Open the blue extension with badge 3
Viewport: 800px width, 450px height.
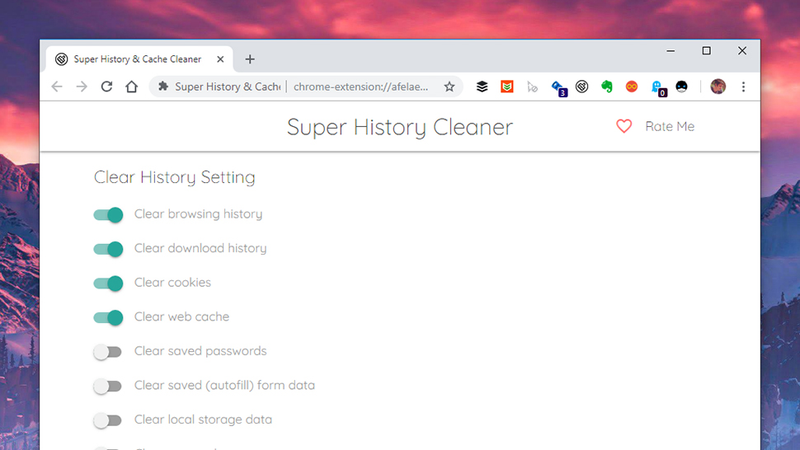point(559,88)
